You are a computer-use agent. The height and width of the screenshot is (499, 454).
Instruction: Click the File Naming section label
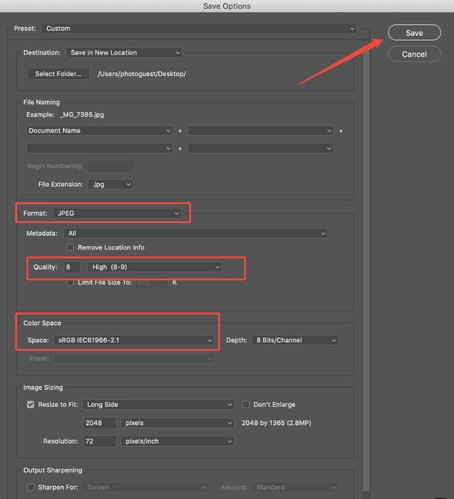[x=41, y=102]
